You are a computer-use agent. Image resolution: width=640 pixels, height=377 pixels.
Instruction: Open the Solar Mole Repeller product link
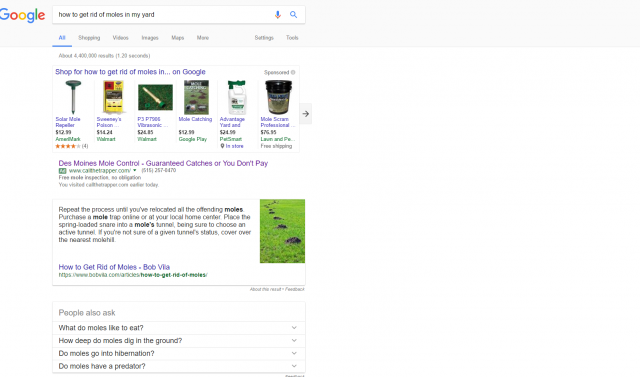pyautogui.click(x=68, y=122)
